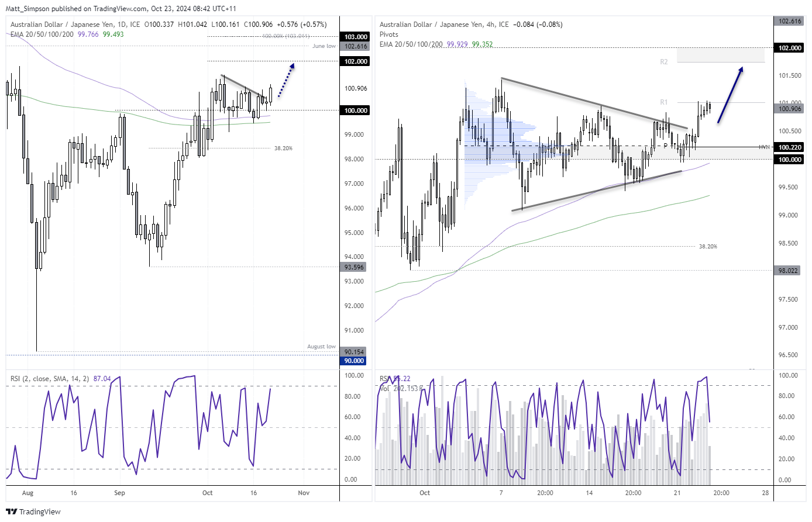The height and width of the screenshot is (522, 812).
Task: Click the 'June low' annotation text
Action: coord(324,46)
